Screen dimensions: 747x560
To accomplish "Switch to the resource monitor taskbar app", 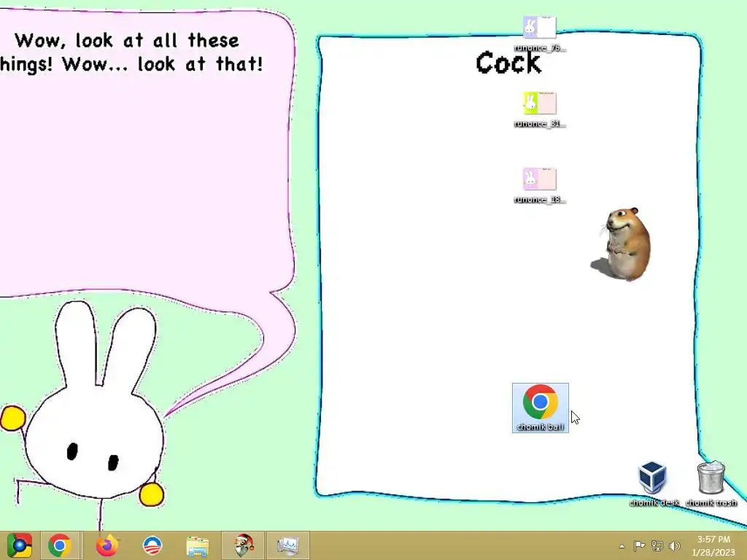I will (x=287, y=545).
